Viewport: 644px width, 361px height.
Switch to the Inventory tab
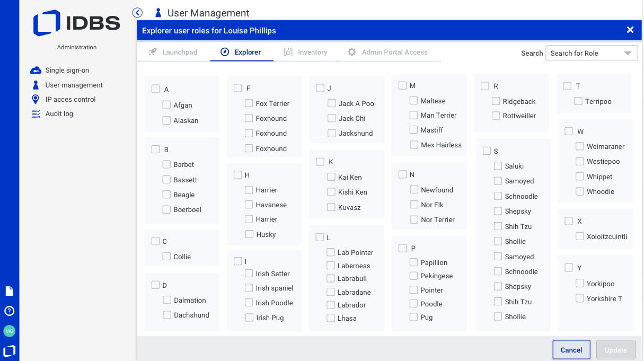[305, 52]
